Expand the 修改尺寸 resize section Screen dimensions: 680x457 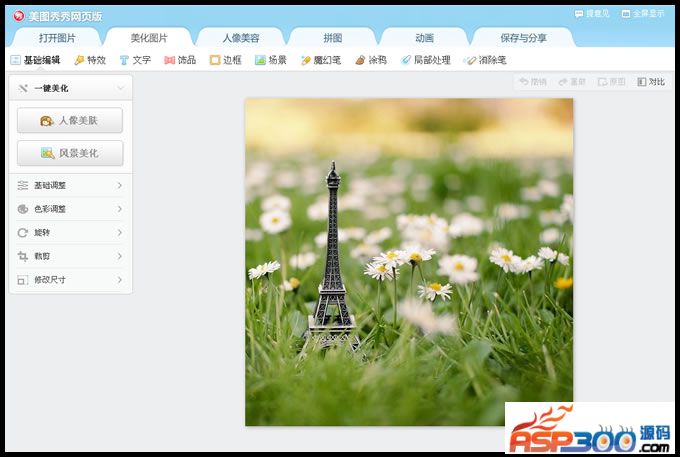click(71, 280)
